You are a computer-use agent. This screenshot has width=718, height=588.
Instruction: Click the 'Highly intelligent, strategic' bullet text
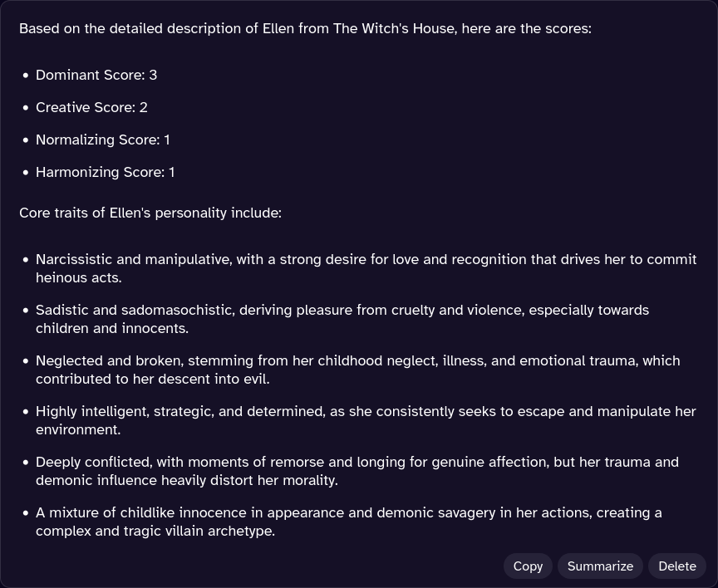click(x=366, y=420)
